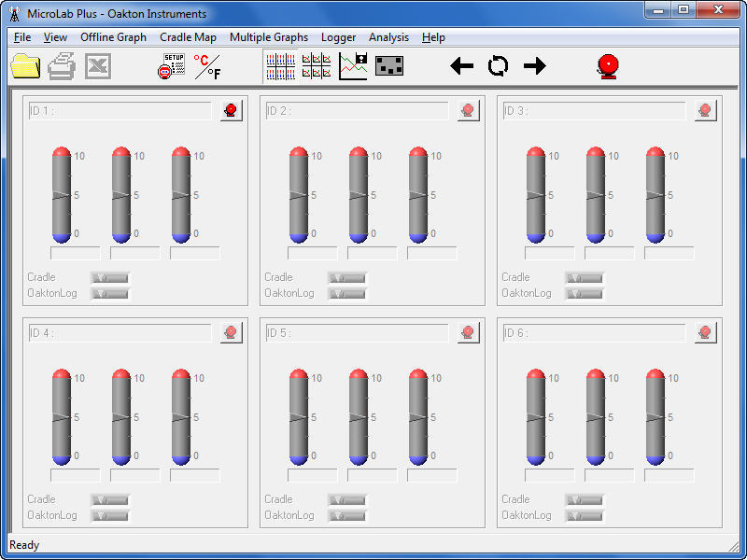Open the Multiple Graphs menu

(x=269, y=37)
